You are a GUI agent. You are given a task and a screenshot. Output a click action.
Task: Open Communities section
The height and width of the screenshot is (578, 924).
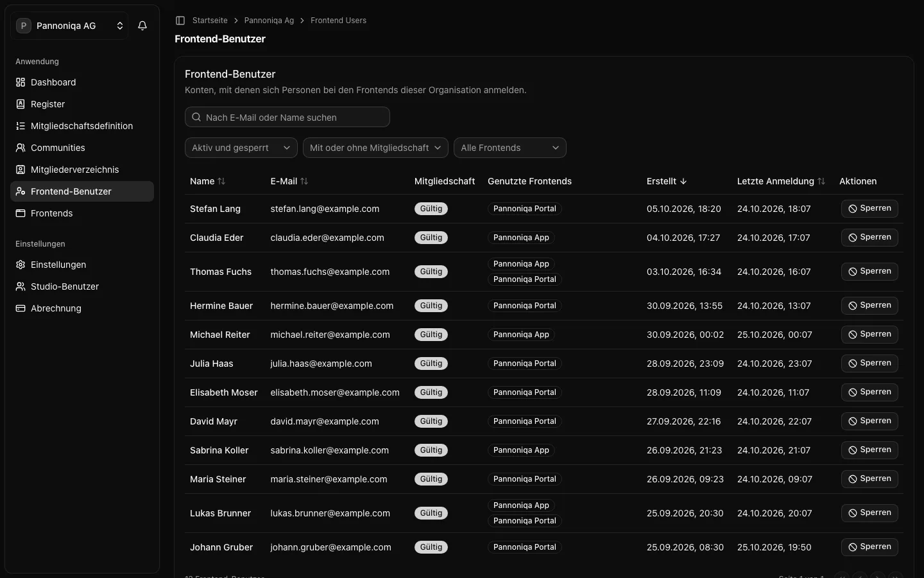82,148
